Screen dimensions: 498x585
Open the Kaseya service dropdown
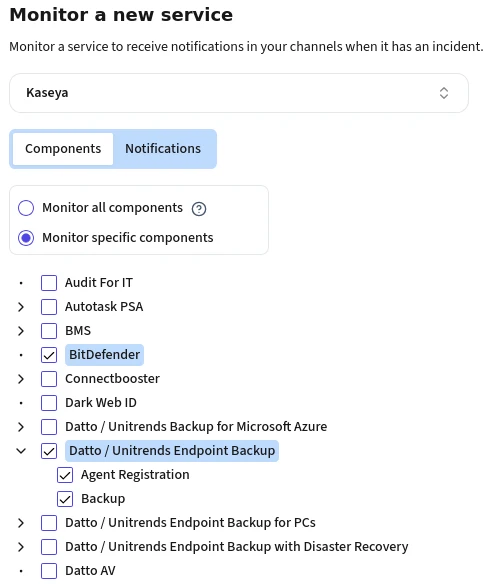(239, 93)
